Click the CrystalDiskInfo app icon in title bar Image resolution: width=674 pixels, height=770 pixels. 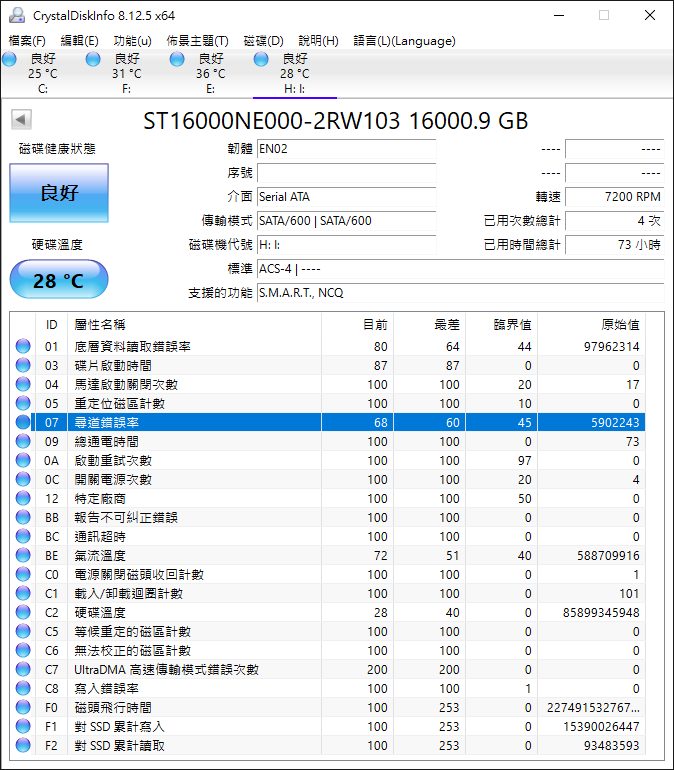pos(17,15)
